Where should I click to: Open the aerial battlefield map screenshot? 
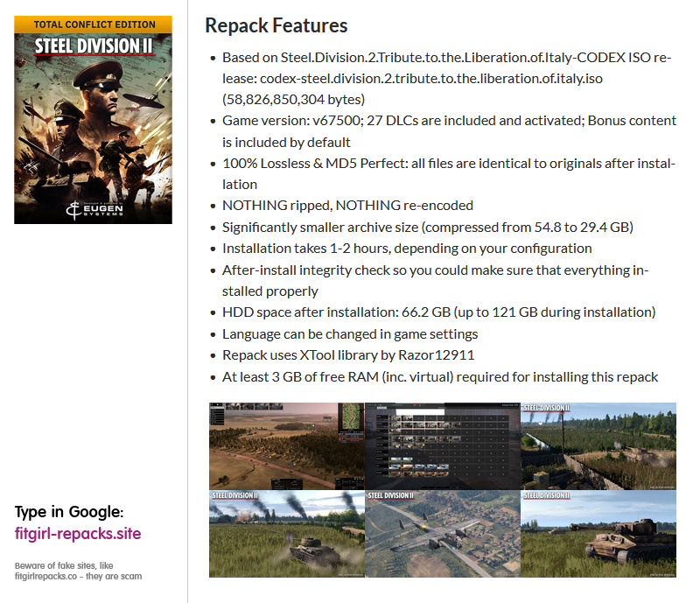286,446
